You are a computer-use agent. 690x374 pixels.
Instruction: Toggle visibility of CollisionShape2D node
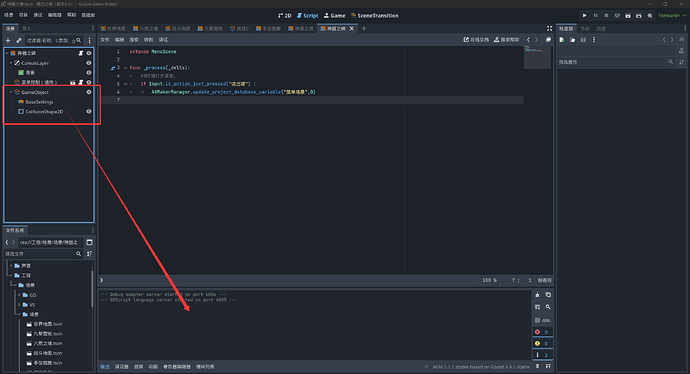click(x=88, y=112)
